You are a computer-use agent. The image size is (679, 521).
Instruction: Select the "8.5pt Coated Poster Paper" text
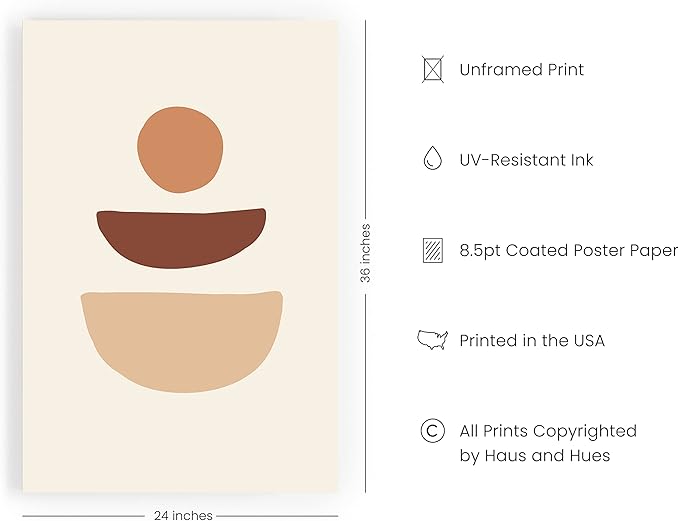(569, 250)
